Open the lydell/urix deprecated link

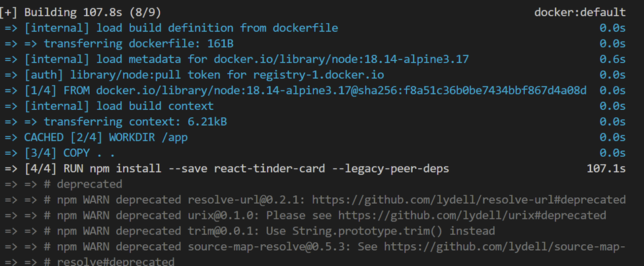(x=472, y=215)
